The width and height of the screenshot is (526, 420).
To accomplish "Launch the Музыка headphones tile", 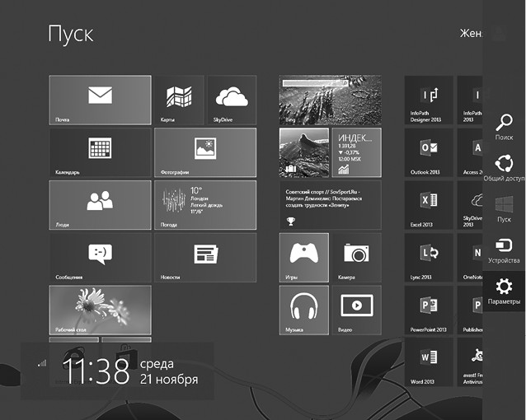I will coord(303,309).
